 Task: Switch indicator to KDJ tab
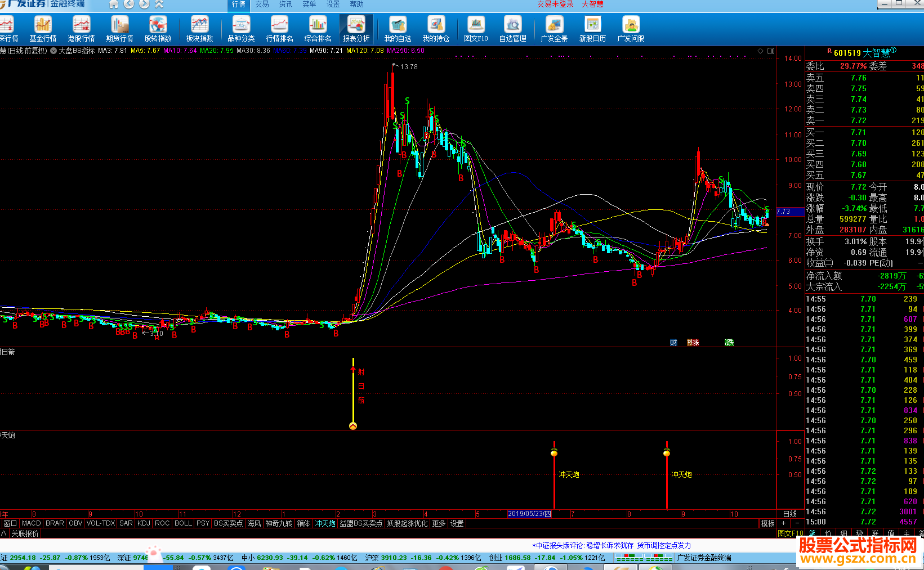[x=144, y=523]
